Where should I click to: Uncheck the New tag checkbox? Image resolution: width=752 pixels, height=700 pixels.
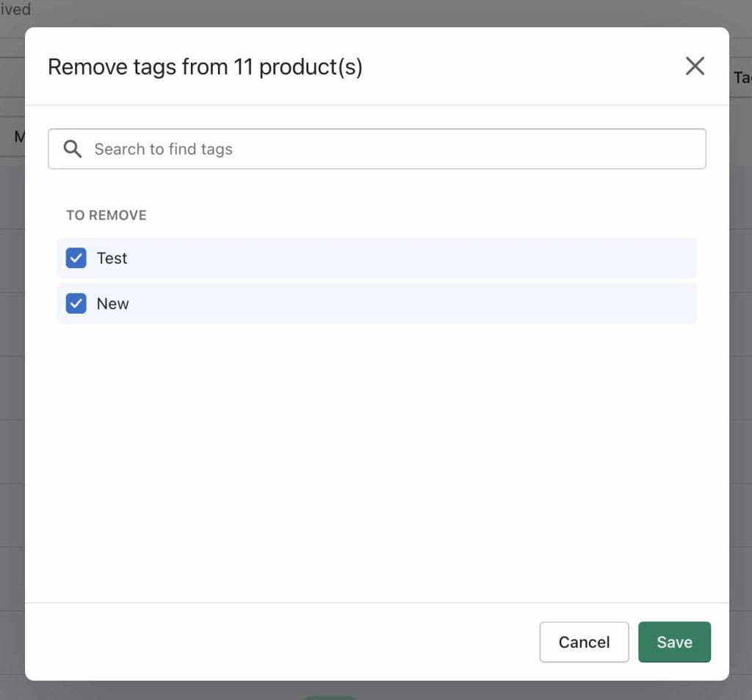76,303
